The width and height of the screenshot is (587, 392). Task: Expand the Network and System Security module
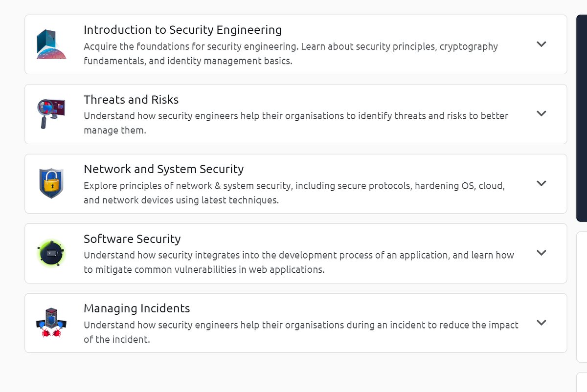542,183
